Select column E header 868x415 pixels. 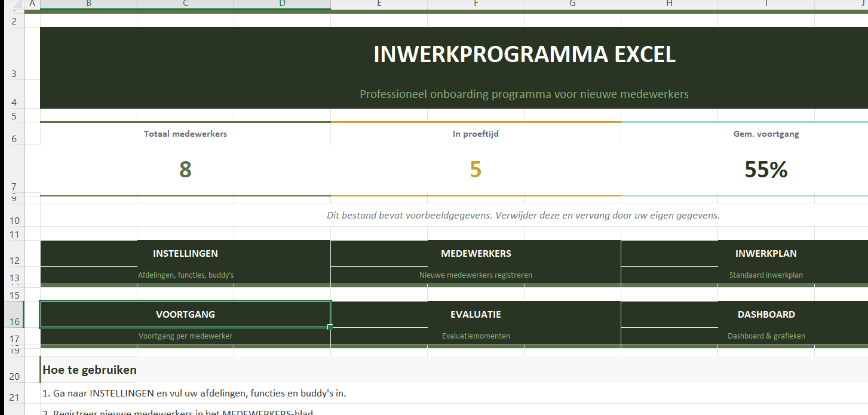coord(379,4)
